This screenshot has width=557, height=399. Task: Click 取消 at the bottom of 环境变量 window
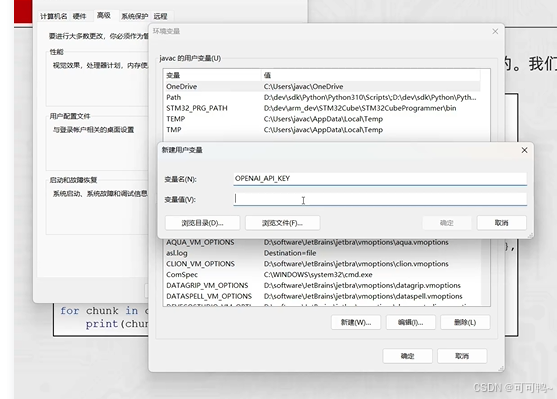462,356
